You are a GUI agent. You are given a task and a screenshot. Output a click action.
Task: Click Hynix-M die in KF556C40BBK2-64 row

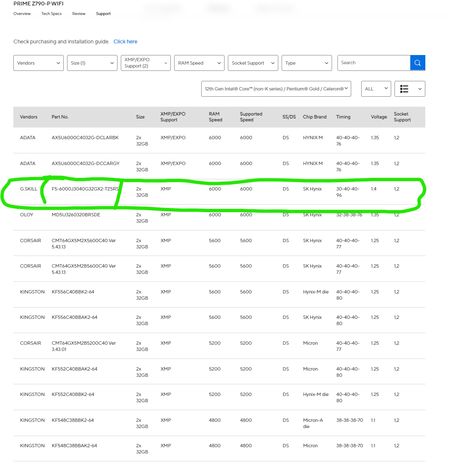pos(315,292)
